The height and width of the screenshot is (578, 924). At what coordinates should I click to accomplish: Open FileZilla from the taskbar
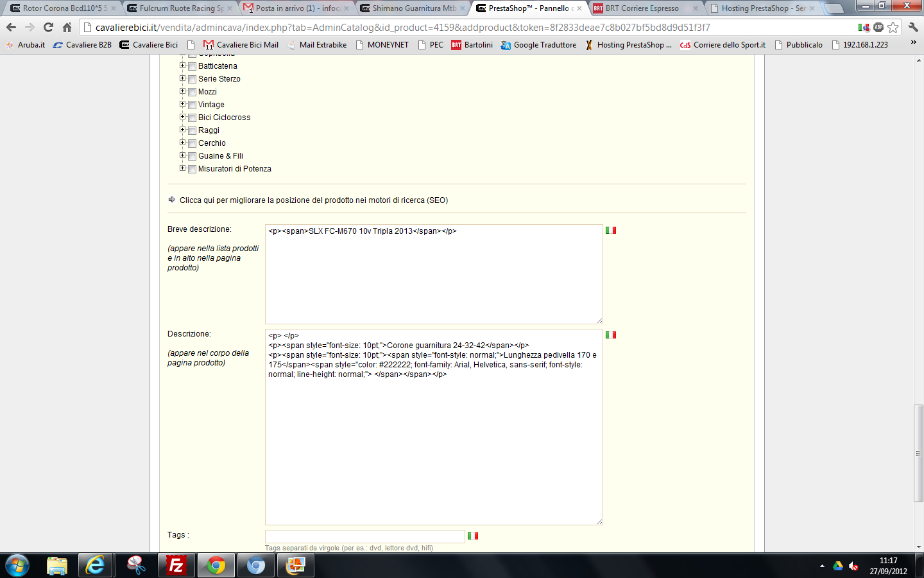click(x=175, y=566)
